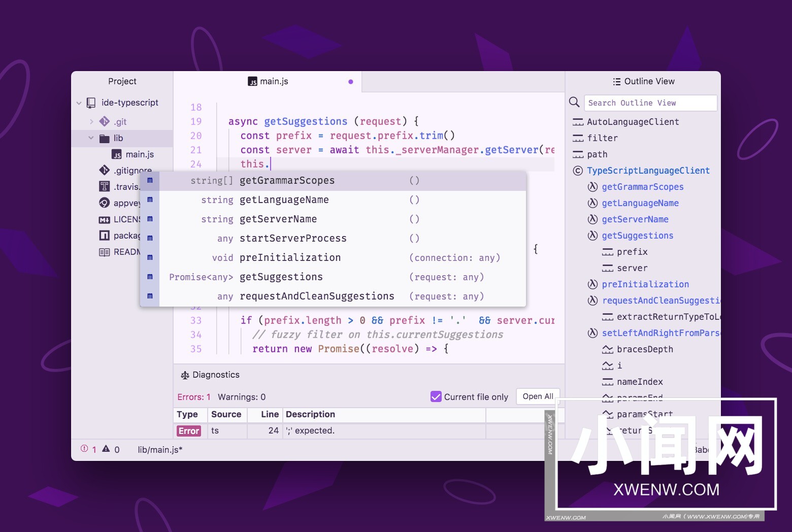
Task: Collapse the ide-typescript project root
Action: click(79, 103)
